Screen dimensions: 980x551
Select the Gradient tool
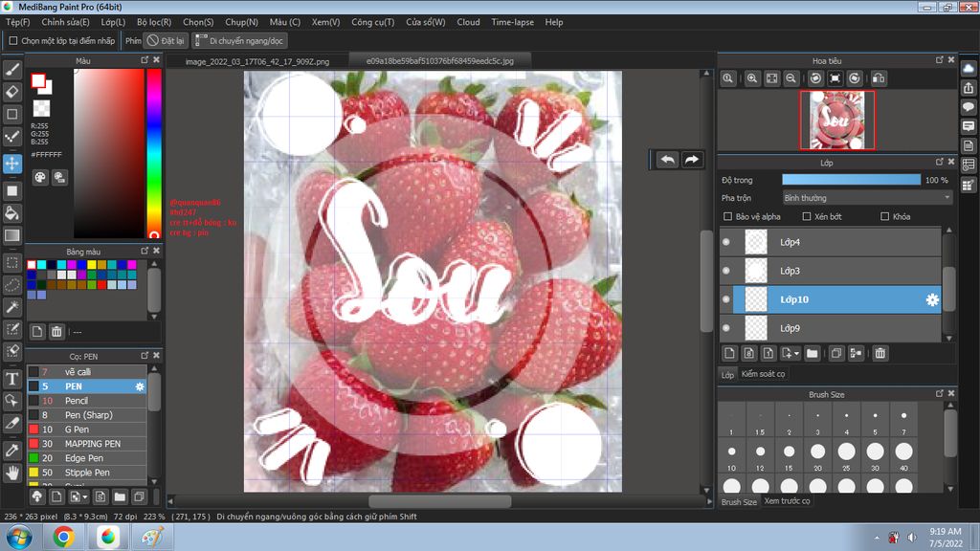11,235
